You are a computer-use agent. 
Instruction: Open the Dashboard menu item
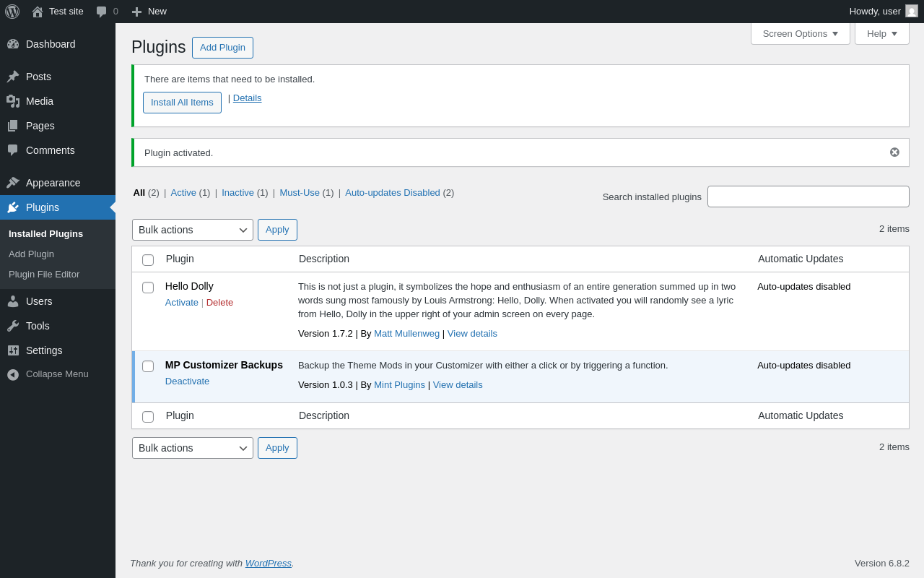coord(58,44)
